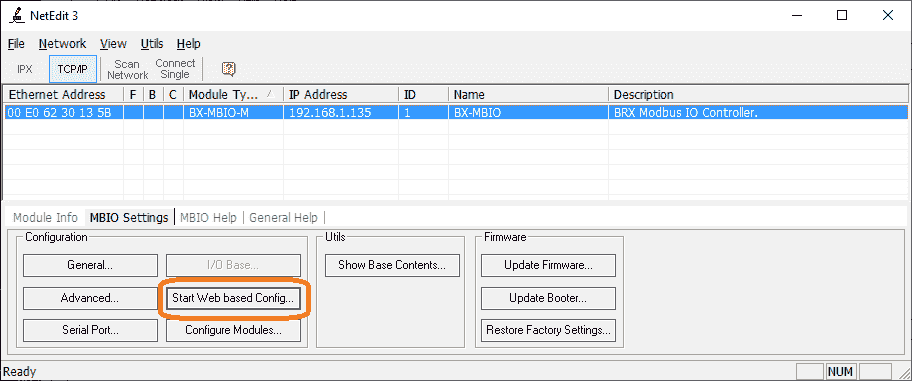Click the Update Booter... button

click(548, 298)
